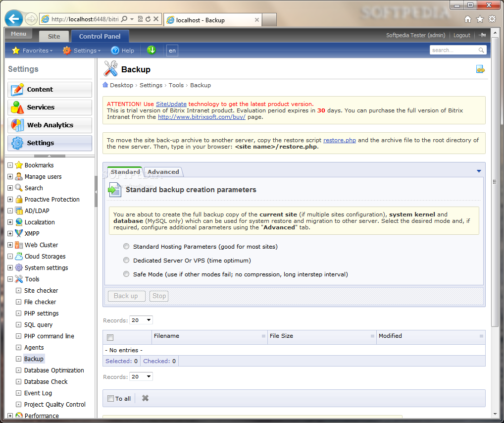Open the Content section
The width and height of the screenshot is (504, 423).
(x=50, y=90)
